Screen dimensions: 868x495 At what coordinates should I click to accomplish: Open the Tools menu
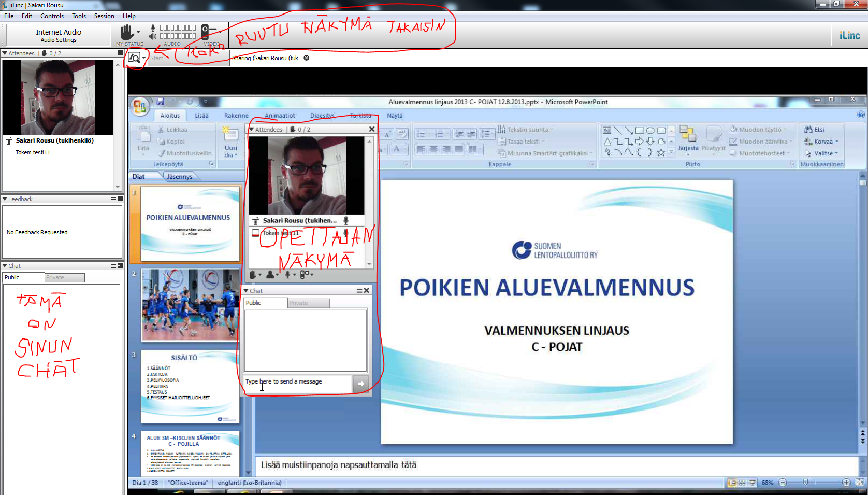click(79, 16)
